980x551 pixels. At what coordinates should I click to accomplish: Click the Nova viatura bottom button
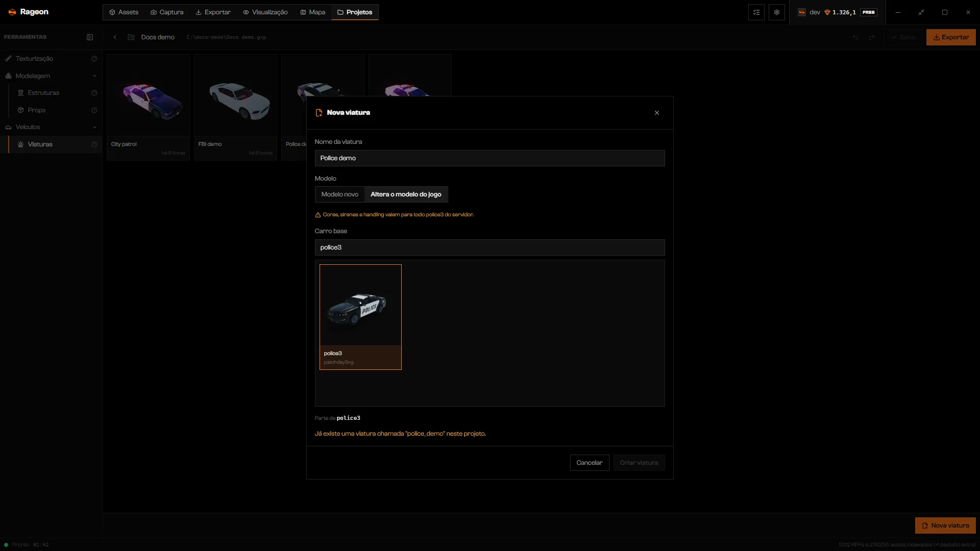click(x=945, y=525)
